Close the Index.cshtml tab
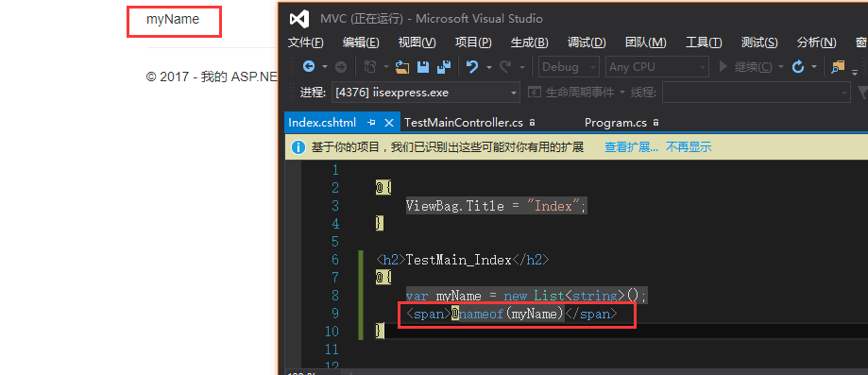Screen dimensions: 868x375 tap(389, 123)
